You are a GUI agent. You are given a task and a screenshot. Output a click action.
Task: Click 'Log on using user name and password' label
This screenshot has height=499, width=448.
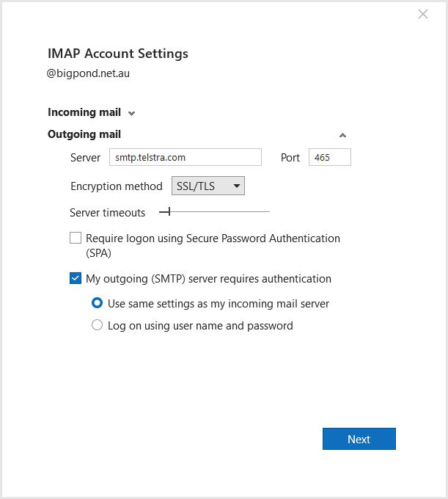coord(200,326)
